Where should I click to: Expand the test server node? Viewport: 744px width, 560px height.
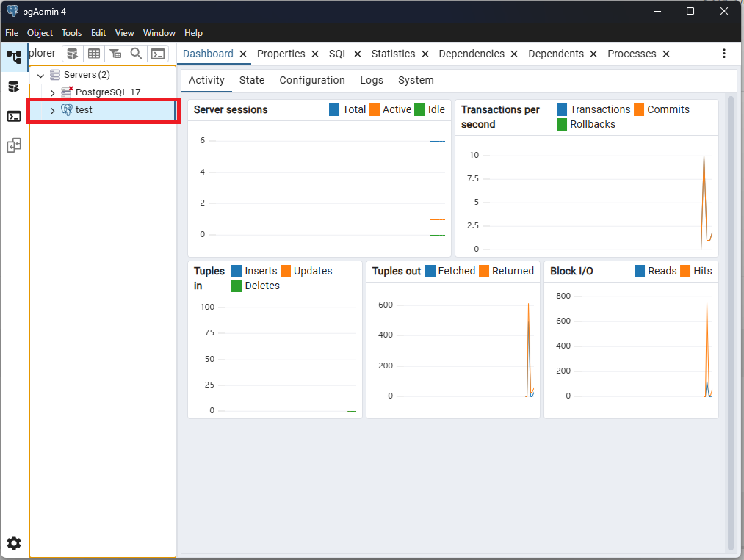[53, 111]
